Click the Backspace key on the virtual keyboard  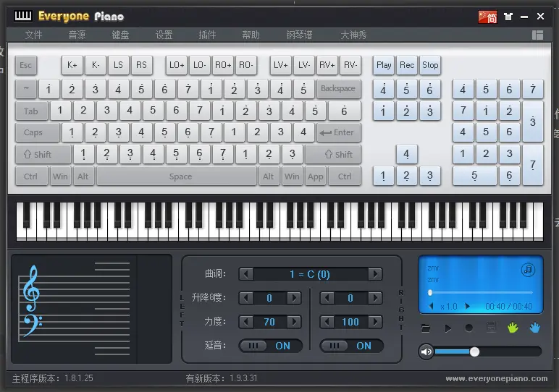[338, 89]
